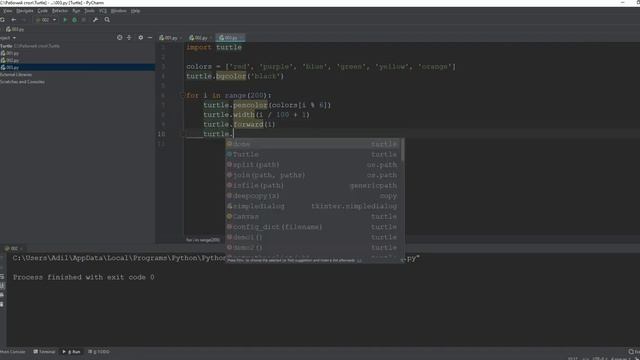This screenshot has height=360, width=640.
Task: Click 'Process finished with exit code 0' output
Action: coord(84,278)
